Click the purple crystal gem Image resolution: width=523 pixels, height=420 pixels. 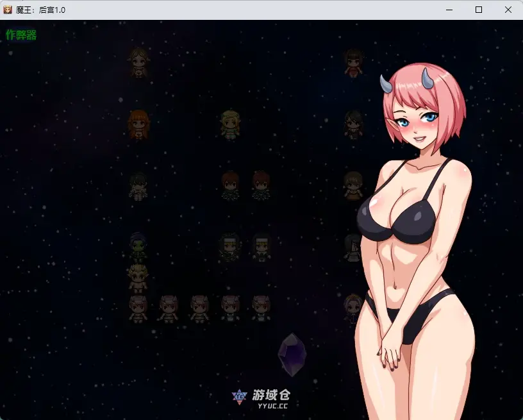(292, 355)
